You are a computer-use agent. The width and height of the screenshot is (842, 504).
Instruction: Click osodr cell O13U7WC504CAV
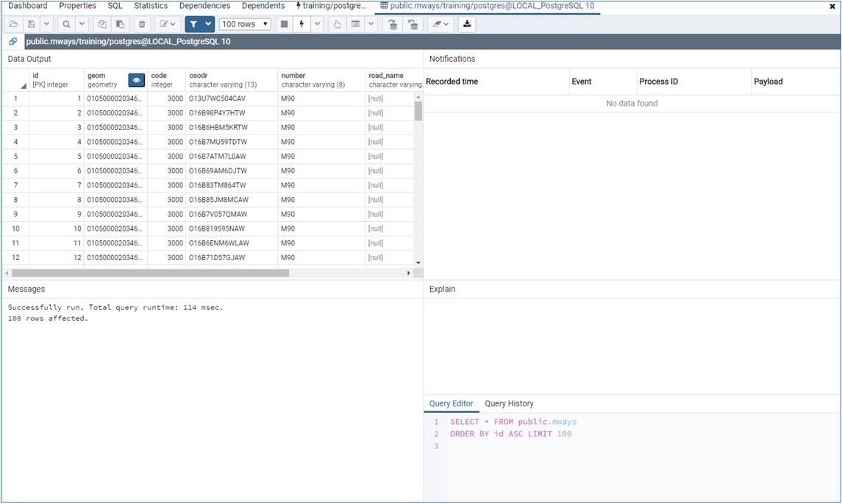point(232,98)
